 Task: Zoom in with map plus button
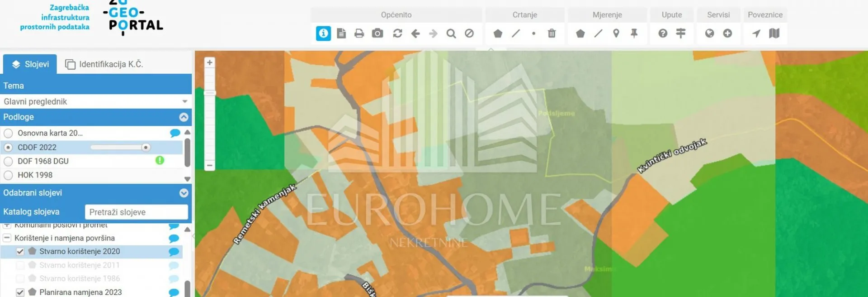[x=209, y=62]
